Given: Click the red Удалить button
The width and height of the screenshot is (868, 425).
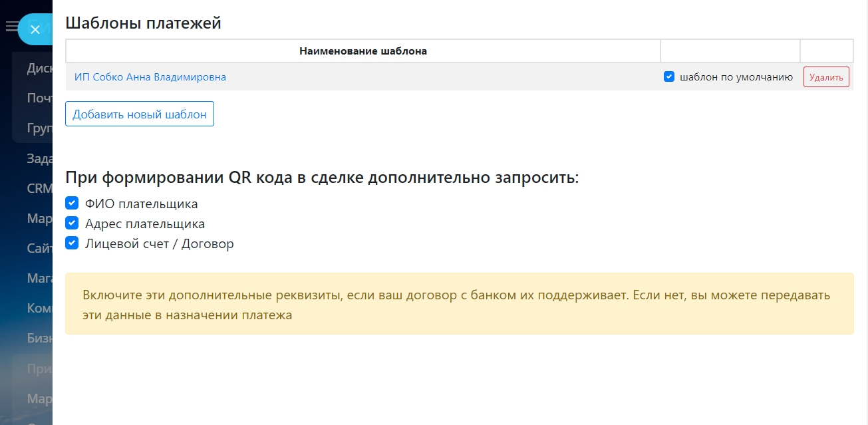Looking at the screenshot, I should click(x=826, y=77).
